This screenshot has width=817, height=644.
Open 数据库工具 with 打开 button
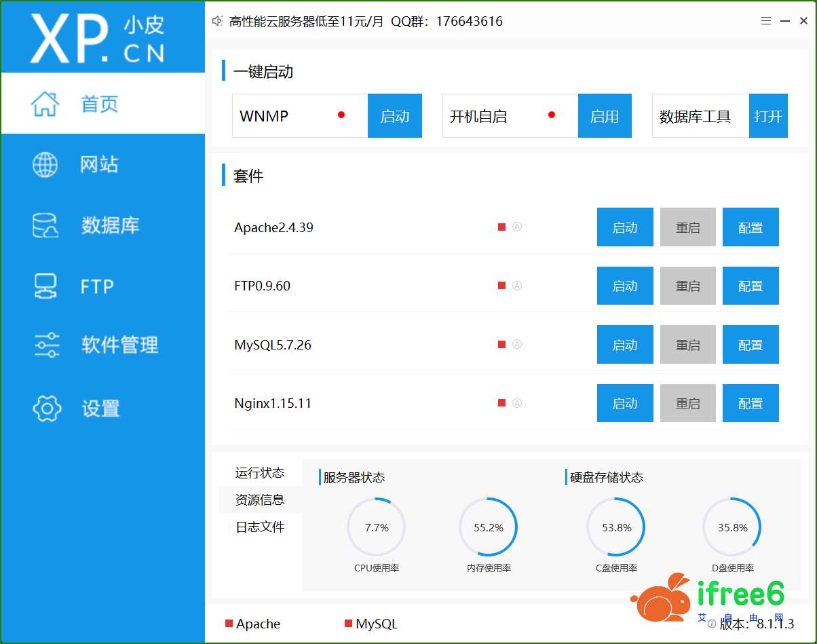[x=768, y=116]
